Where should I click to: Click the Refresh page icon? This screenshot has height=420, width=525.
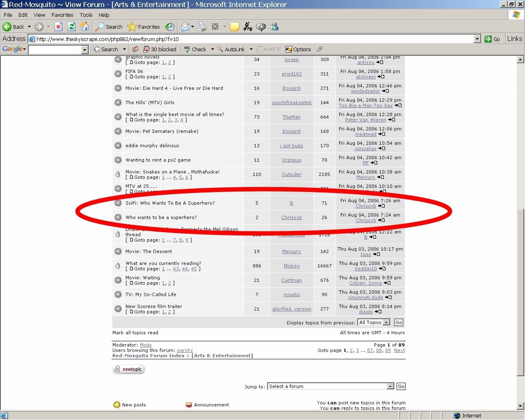pos(71,27)
